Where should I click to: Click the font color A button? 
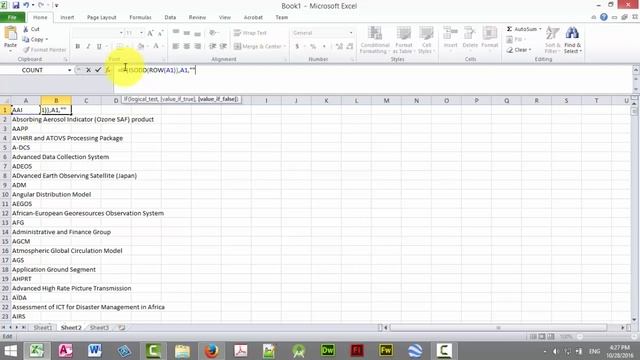coord(156,47)
